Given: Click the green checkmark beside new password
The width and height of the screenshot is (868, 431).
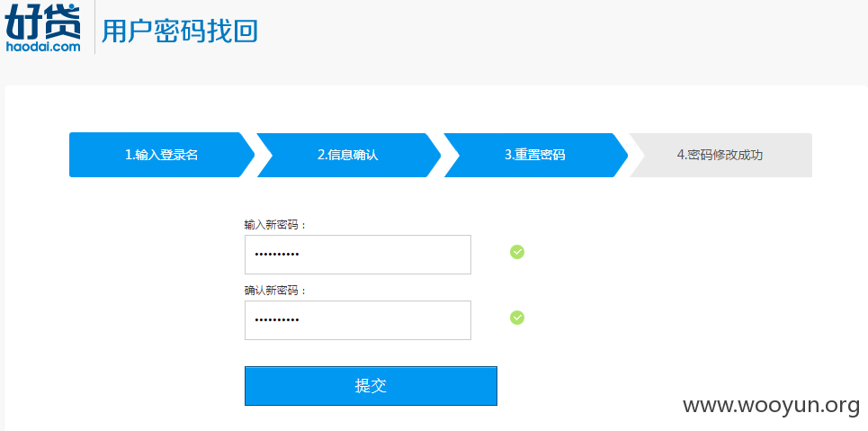Looking at the screenshot, I should (517, 252).
